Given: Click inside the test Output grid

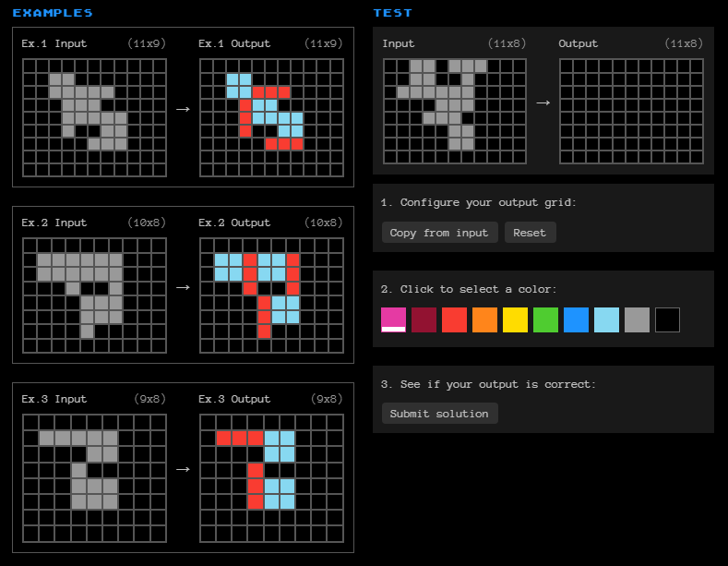Looking at the screenshot, I should [631, 111].
